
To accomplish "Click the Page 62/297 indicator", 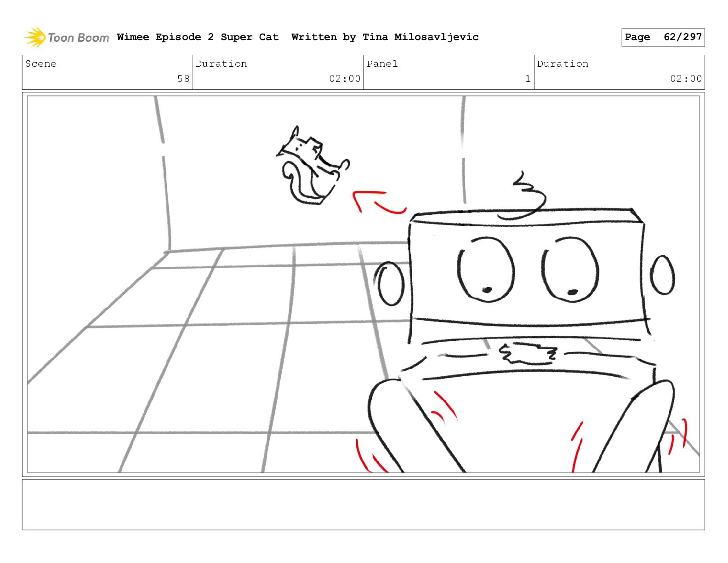I will click(663, 37).
